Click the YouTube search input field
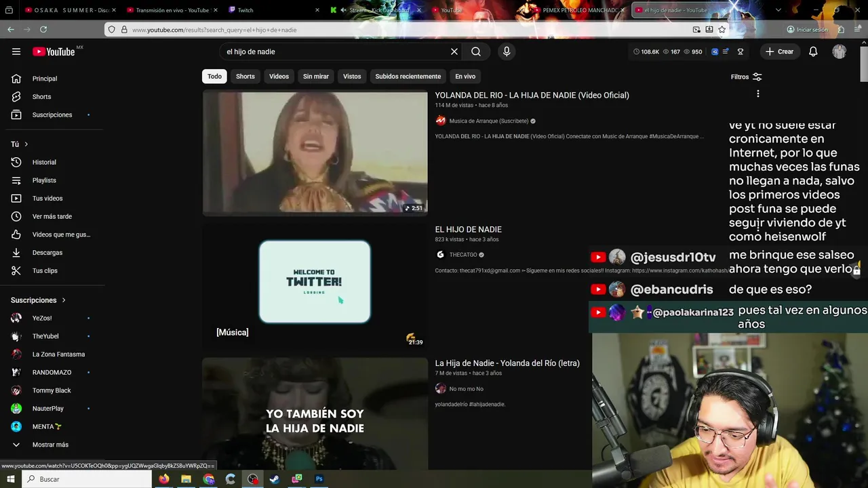 pyautogui.click(x=336, y=52)
